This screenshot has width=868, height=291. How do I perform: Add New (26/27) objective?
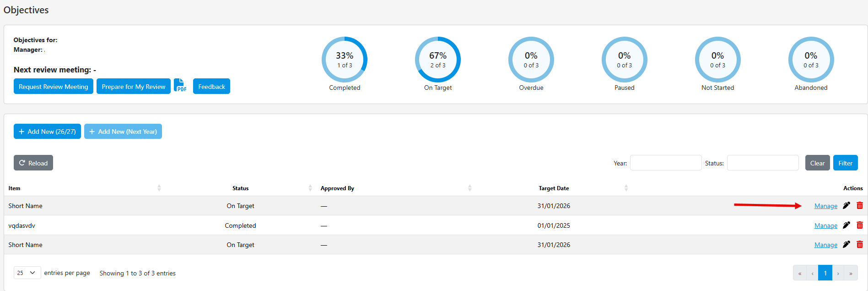47,131
